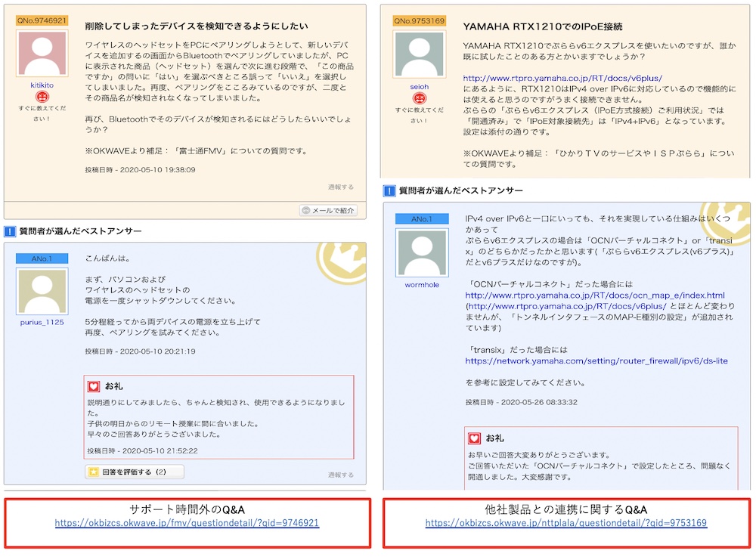756x560 pixels.
Task: Open the okbizcs fmv questiondetail URL
Action: (x=187, y=523)
